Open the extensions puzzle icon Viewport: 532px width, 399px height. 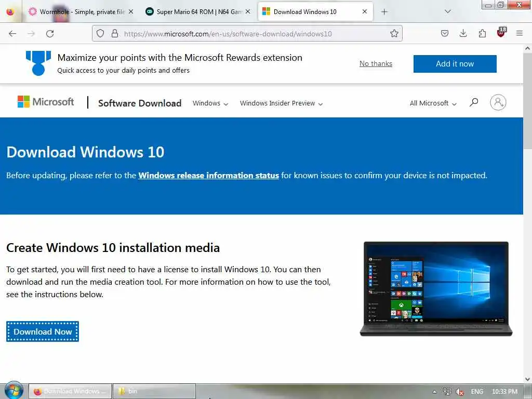click(x=482, y=33)
